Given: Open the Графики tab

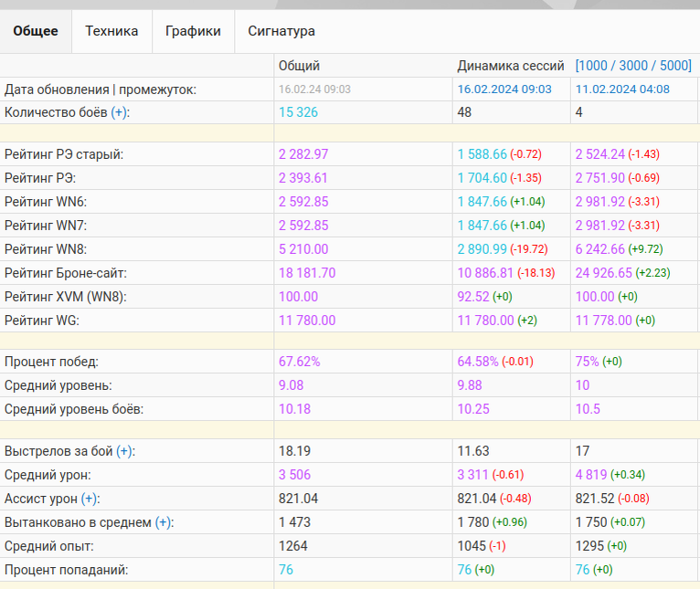Looking at the screenshot, I should pyautogui.click(x=193, y=31).
